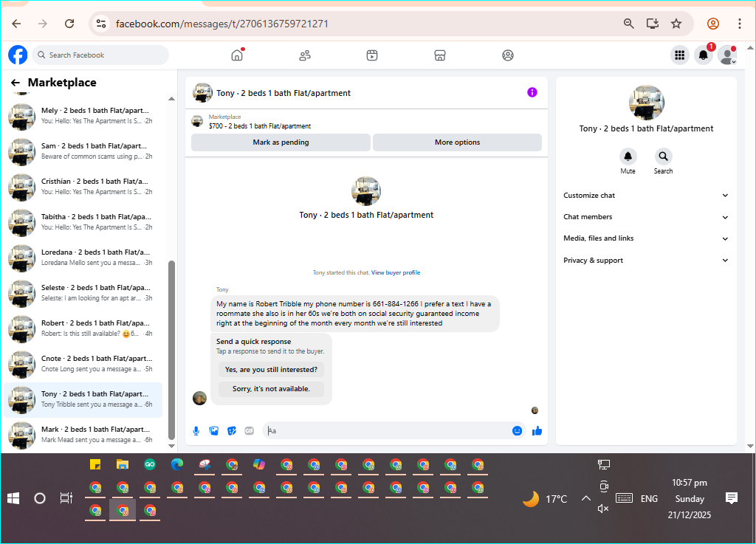Open Chrome profile icon
The height and width of the screenshot is (544, 756).
[x=713, y=24]
